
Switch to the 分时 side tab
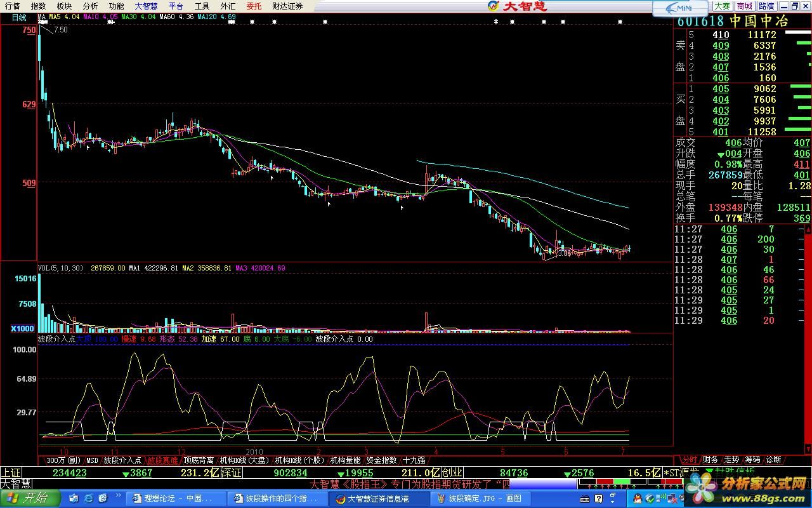(689, 459)
